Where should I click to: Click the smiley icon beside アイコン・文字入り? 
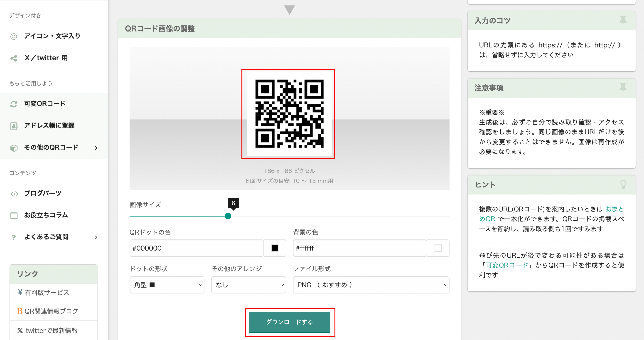click(13, 37)
